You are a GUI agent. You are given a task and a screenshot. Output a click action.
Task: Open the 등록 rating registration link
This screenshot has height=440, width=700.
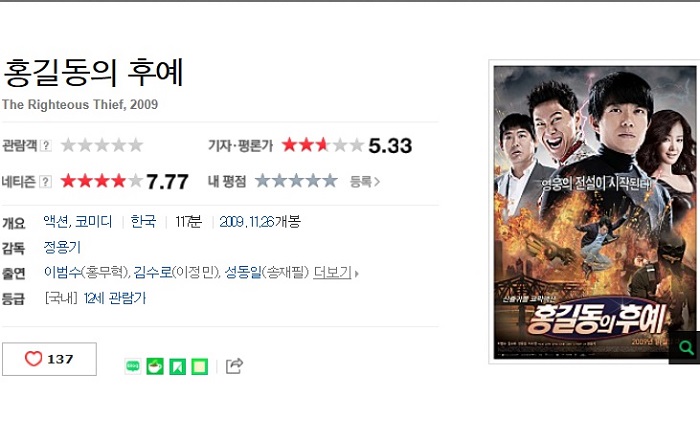(364, 182)
